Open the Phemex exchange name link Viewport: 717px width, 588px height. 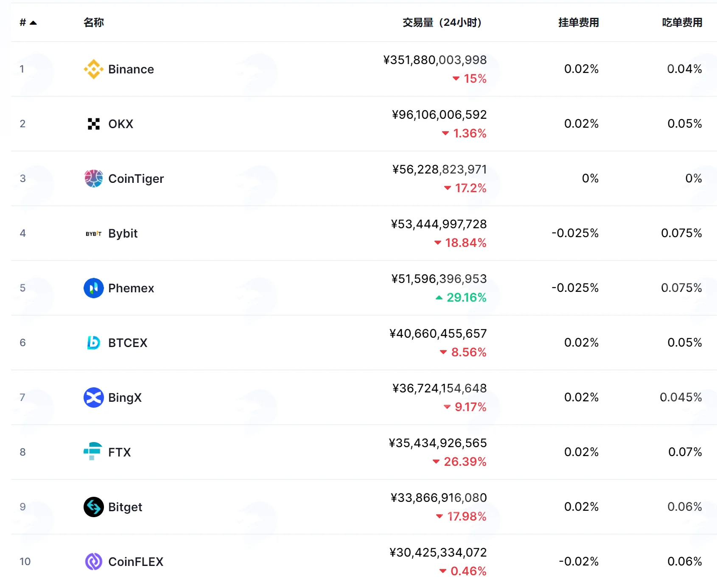point(131,288)
